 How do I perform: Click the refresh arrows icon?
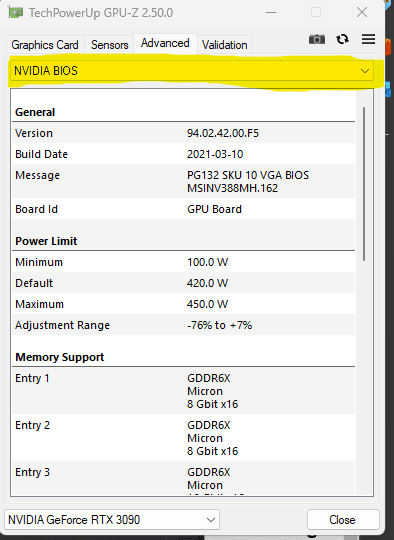[342, 39]
